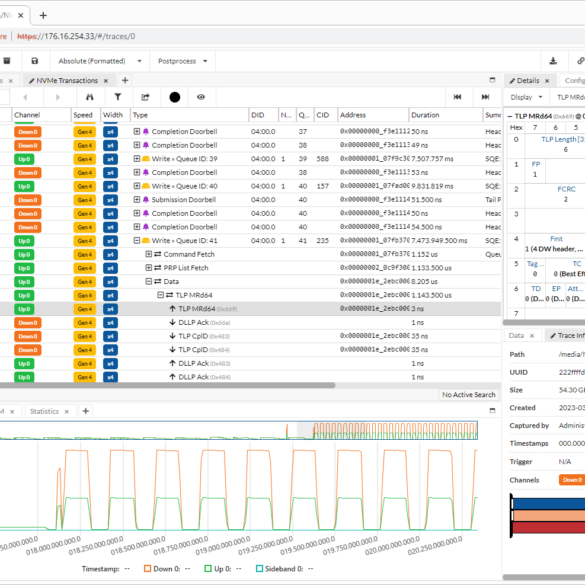Image resolution: width=585 pixels, height=585 pixels.
Task: Click the bell icon on Submission Doorbell
Action: (x=146, y=200)
